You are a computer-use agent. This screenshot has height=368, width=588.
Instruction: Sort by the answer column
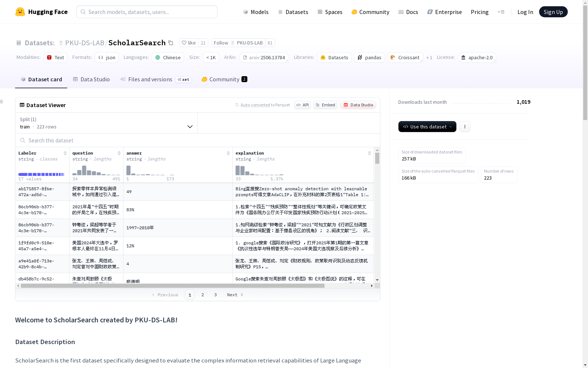228,153
